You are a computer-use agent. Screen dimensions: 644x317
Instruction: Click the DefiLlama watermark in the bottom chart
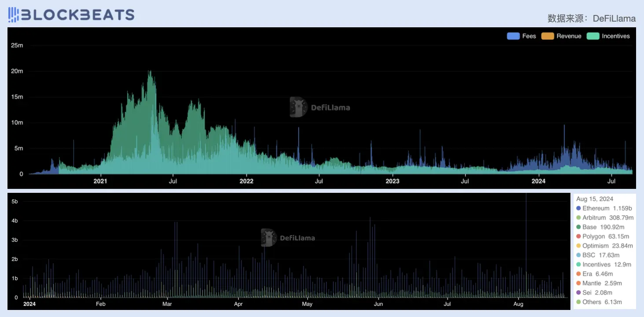288,238
